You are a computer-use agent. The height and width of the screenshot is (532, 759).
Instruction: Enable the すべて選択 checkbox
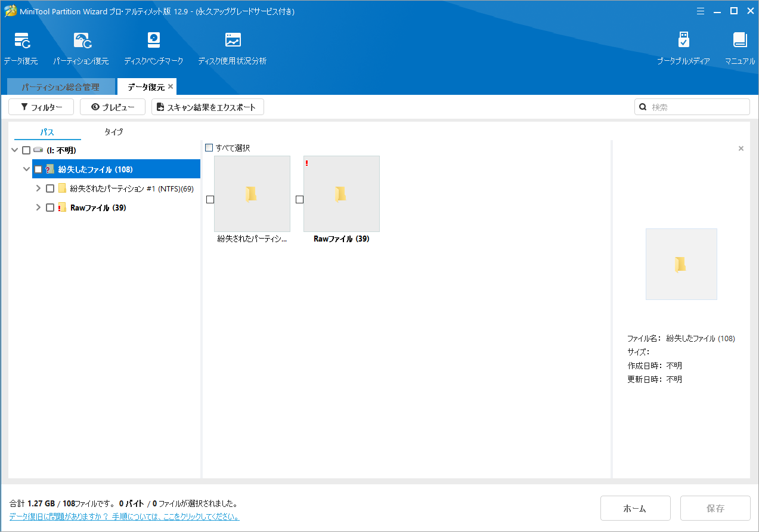coord(209,147)
